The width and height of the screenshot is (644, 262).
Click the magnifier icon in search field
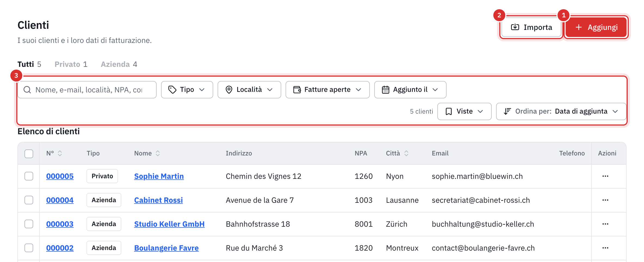point(27,90)
